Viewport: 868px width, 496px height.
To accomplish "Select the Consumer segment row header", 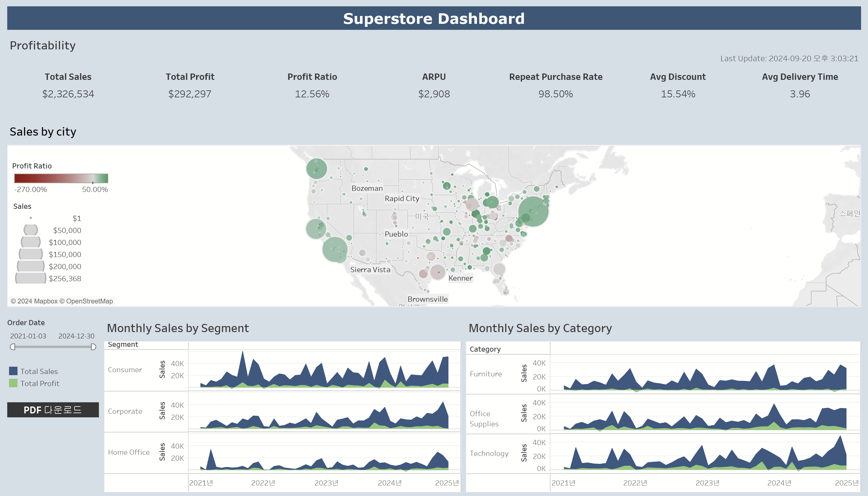I will 125,370.
